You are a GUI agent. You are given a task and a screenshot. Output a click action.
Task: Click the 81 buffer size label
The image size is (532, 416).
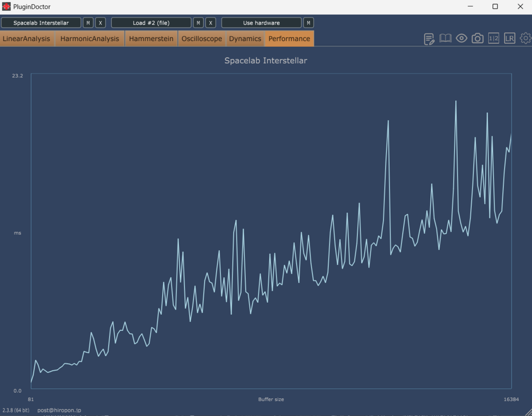[31, 399]
